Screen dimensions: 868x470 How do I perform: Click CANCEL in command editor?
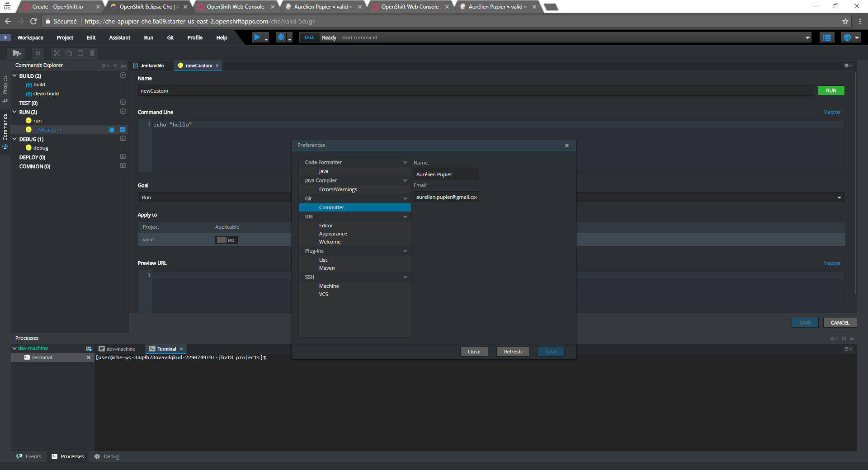click(840, 323)
